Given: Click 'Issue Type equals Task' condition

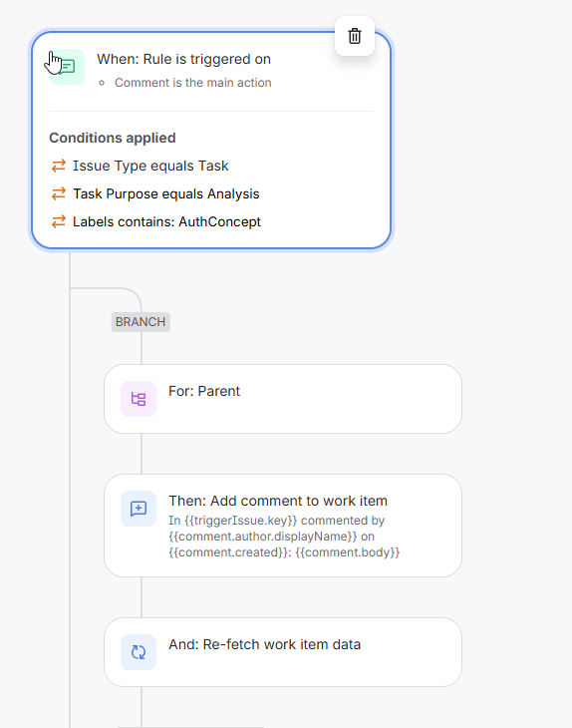Looking at the screenshot, I should pyautogui.click(x=150, y=166).
